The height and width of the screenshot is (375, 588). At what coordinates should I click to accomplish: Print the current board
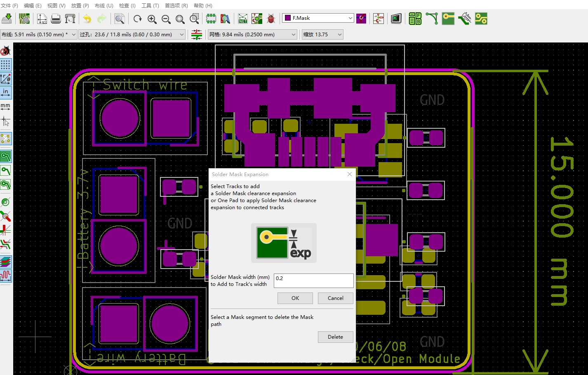(x=56, y=19)
